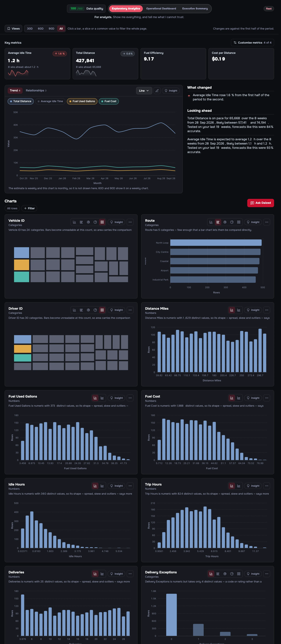Viewport: 281px width, 644px height.
Task: Select treemap view for Vehicle ID
Action: pos(102,222)
